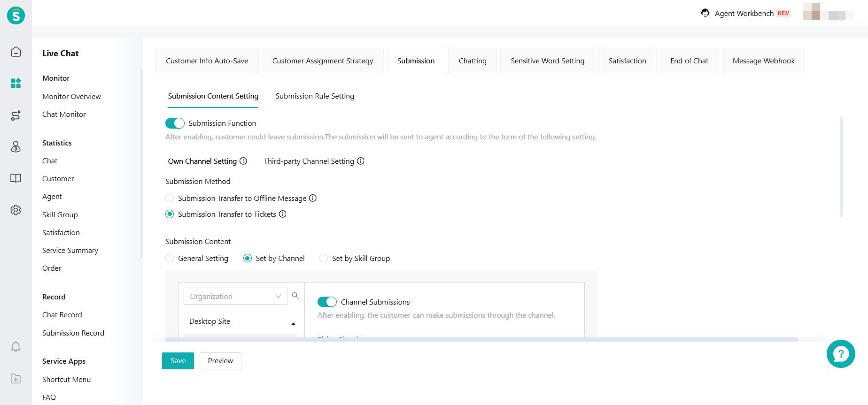Click info icon beside Submission Transfer to Tickets

pyautogui.click(x=283, y=214)
